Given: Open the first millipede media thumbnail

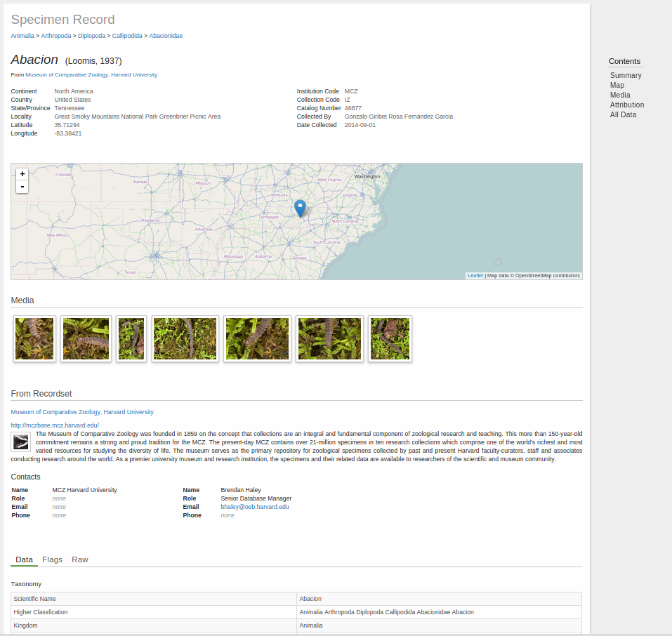Looking at the screenshot, I should point(34,338).
